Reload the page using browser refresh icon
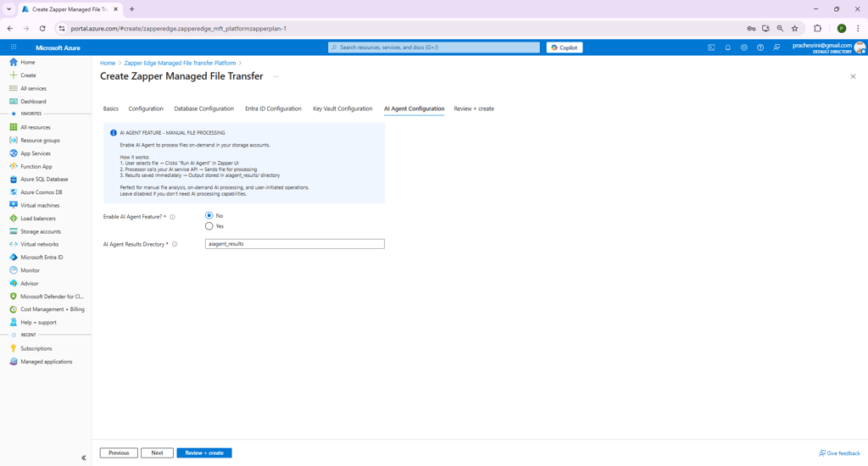This screenshot has width=868, height=466. click(x=42, y=28)
